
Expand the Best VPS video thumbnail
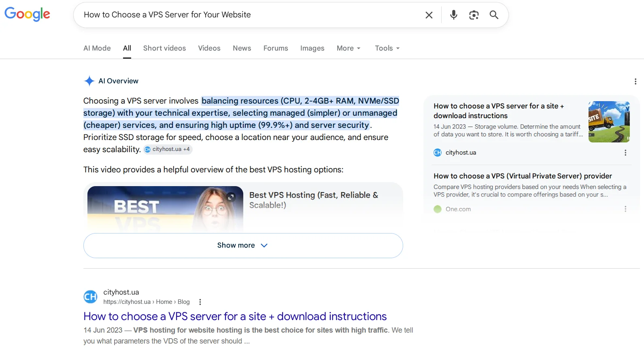click(x=231, y=197)
